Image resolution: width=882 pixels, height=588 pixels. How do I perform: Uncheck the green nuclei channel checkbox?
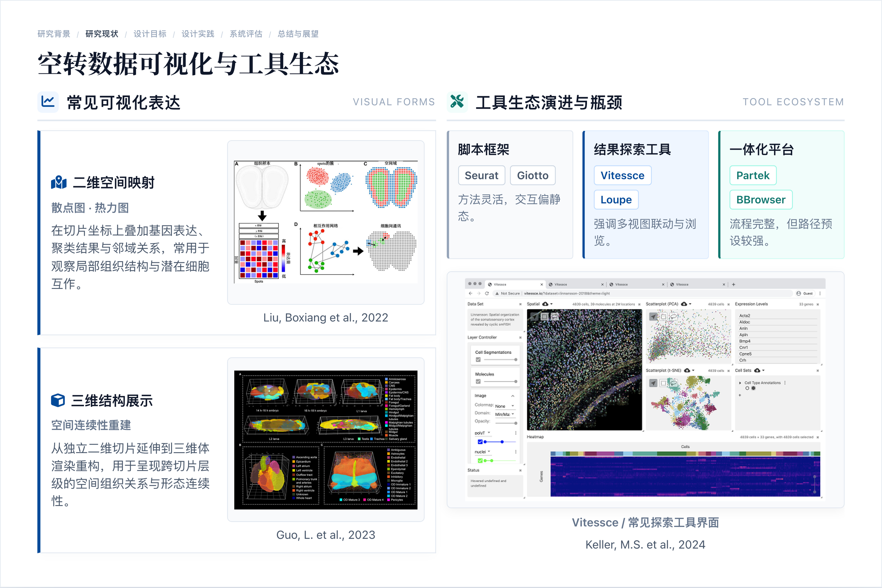(x=480, y=461)
